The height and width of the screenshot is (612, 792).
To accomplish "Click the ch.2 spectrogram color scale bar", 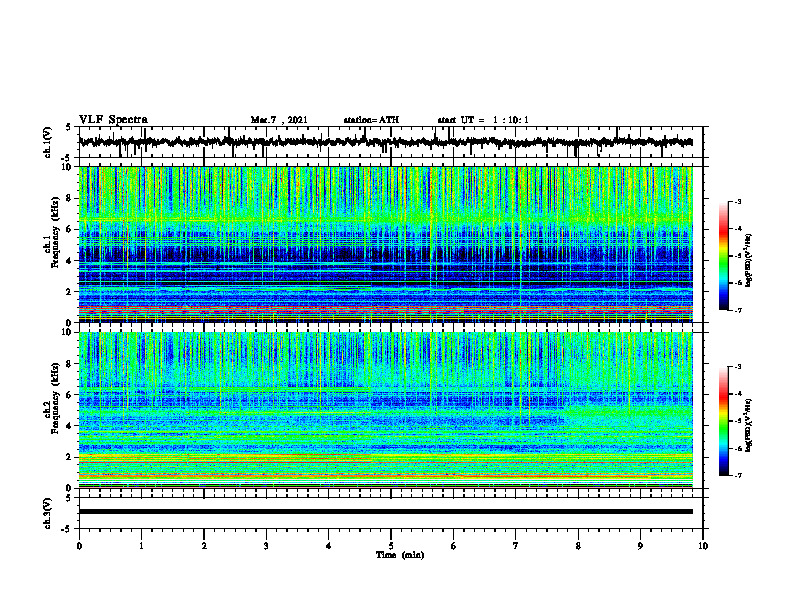I will 724,421.
